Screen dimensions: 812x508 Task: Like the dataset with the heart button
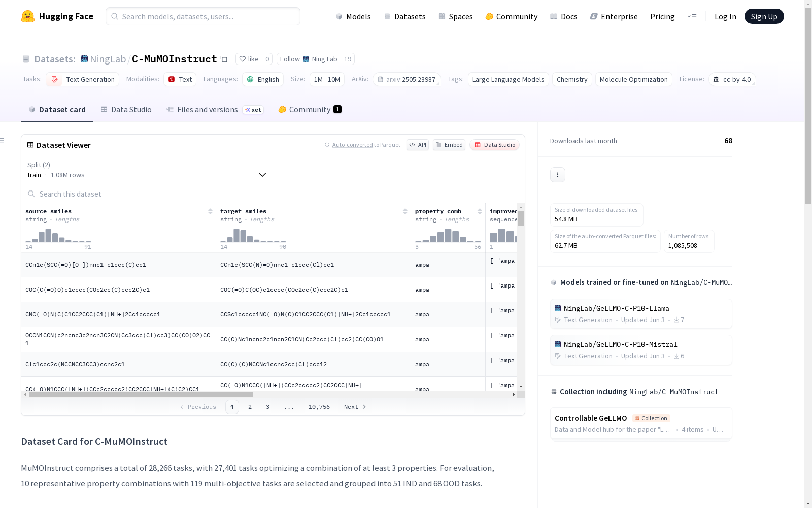pos(249,59)
